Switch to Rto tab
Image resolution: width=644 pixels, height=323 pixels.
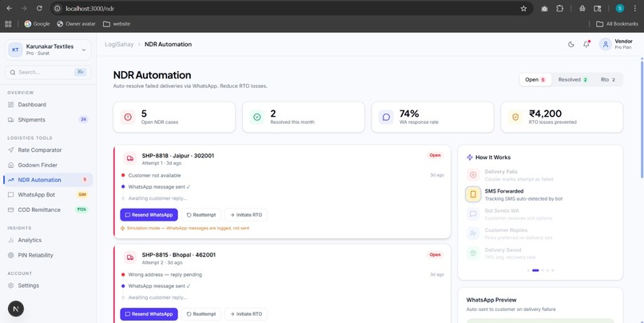click(x=608, y=80)
